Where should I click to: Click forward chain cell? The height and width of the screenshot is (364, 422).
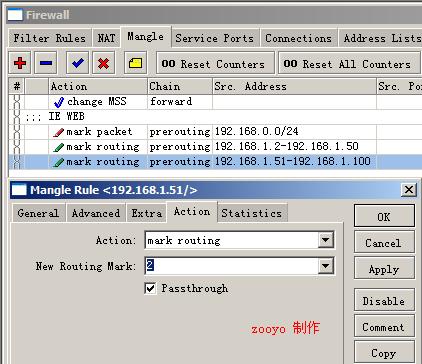180,102
